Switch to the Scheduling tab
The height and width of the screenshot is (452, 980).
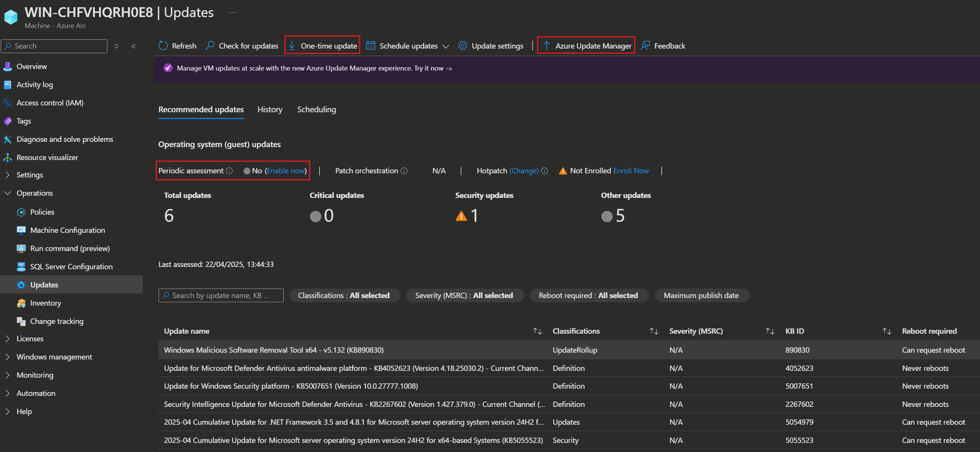tap(316, 110)
